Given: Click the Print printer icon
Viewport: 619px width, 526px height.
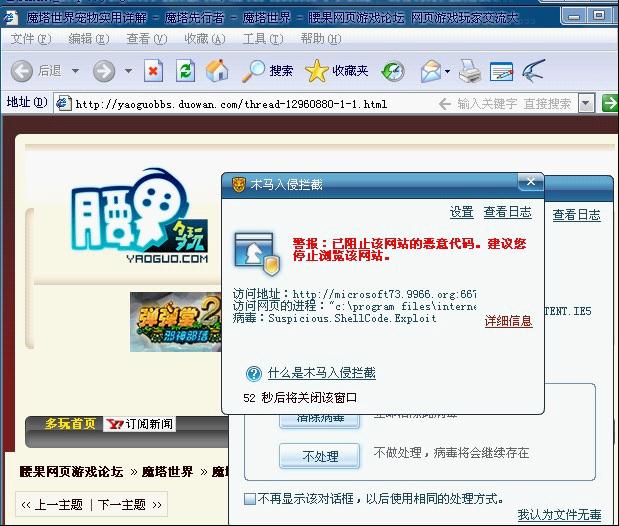Looking at the screenshot, I should [468, 71].
